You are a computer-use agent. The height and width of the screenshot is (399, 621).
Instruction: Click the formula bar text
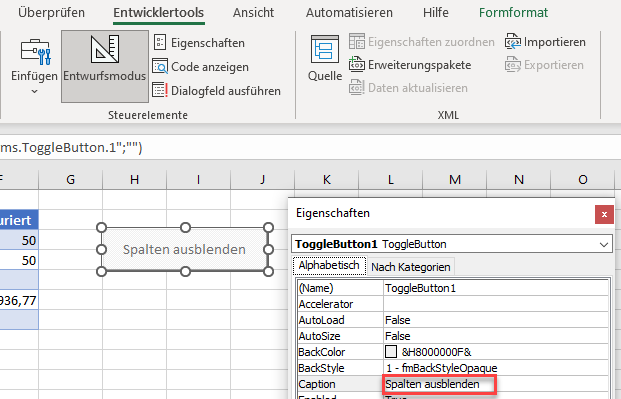tap(71, 147)
